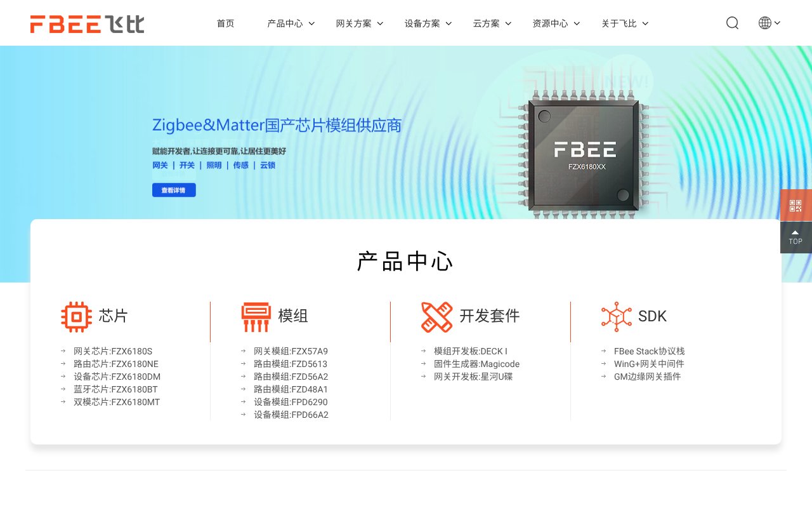The image size is (812, 508).
Task: Click the molecule icon next to SDK
Action: 616,316
